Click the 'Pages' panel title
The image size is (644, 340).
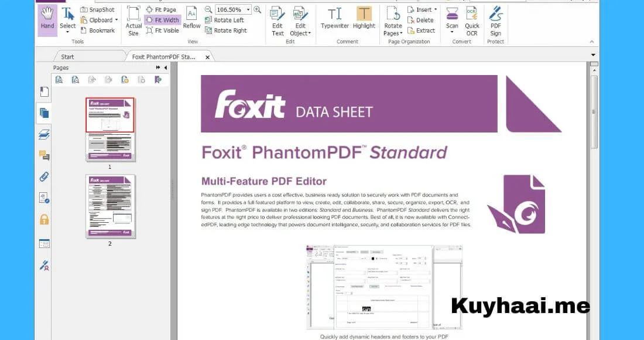(x=61, y=68)
